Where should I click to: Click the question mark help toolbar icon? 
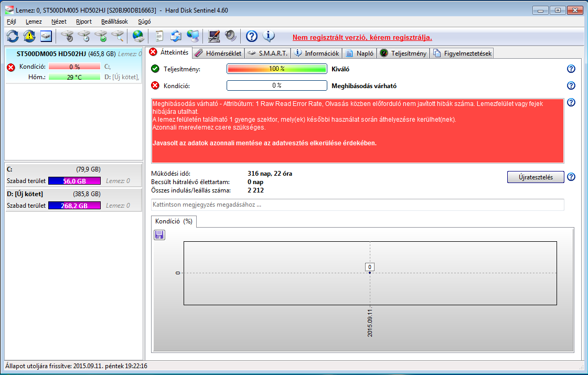[252, 36]
